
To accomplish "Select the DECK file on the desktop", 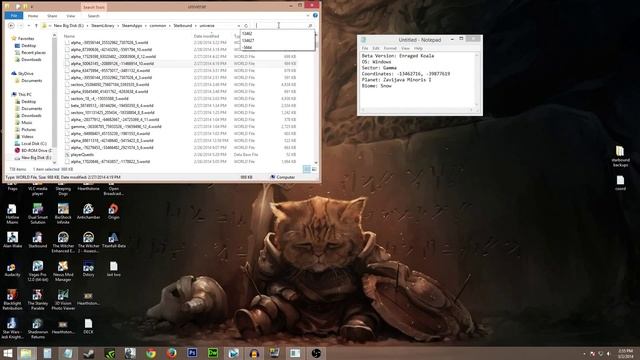I will coord(88,326).
